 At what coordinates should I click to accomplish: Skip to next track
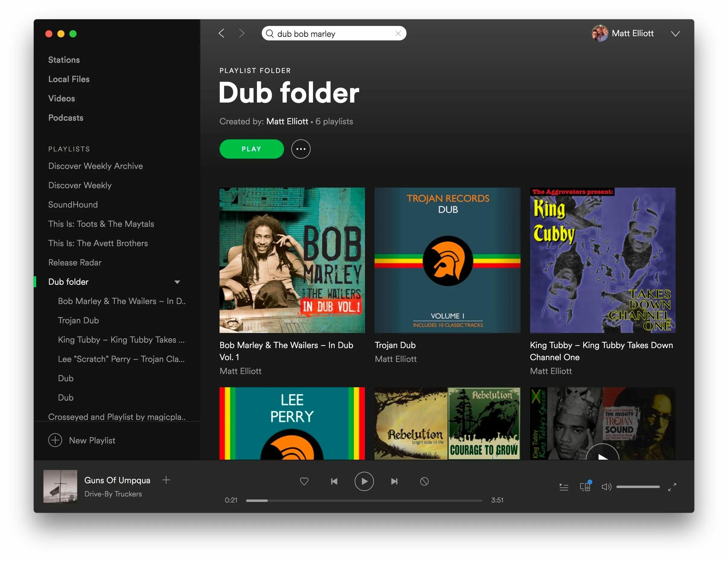[x=394, y=481]
